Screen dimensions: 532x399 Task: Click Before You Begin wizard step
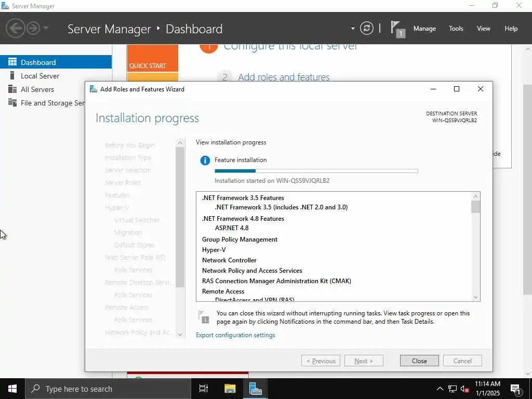coord(129,145)
